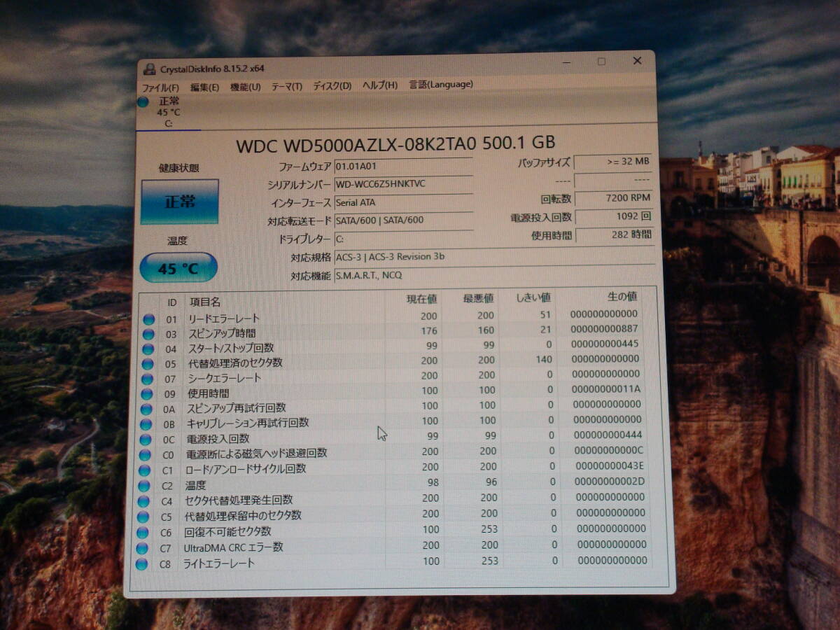The image size is (840, 630).
Task: Click the 正常 health status button
Action: [180, 202]
